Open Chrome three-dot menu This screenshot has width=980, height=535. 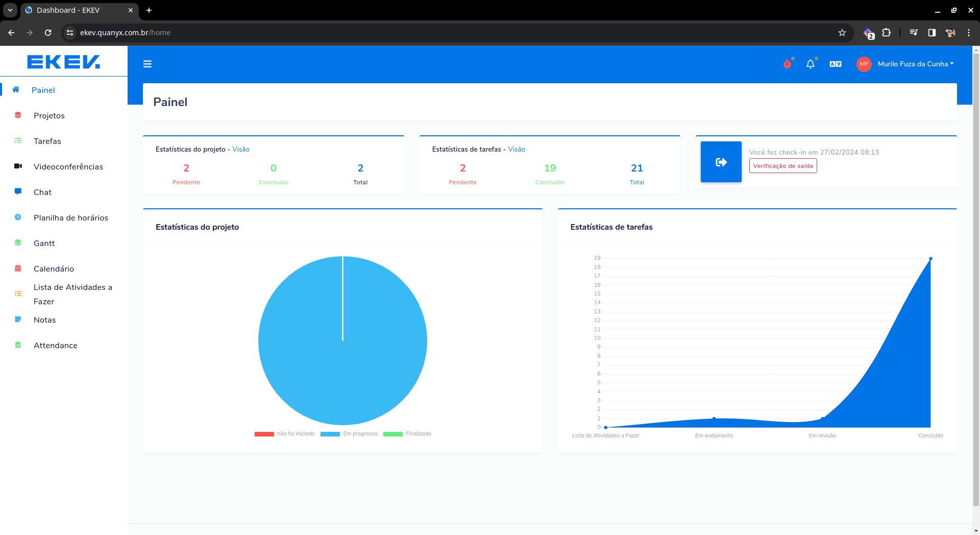tap(968, 33)
